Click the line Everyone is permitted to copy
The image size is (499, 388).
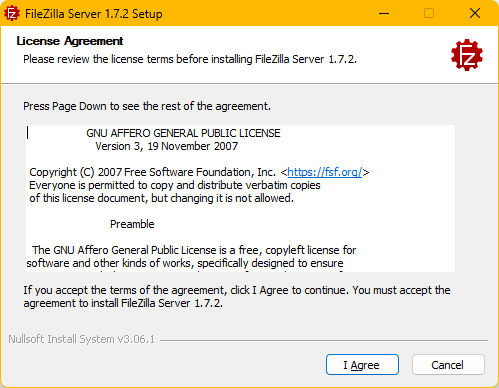[x=175, y=185]
